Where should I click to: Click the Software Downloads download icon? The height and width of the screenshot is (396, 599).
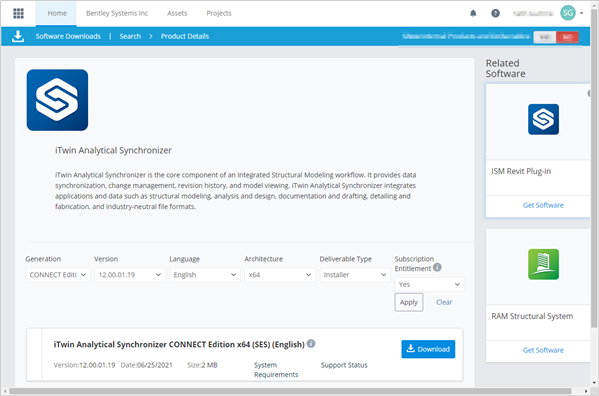click(x=18, y=36)
